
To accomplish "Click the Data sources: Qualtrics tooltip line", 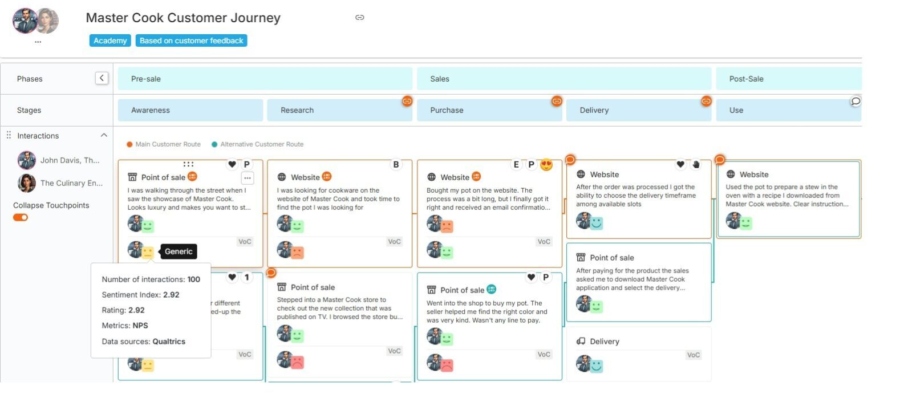I will pyautogui.click(x=143, y=341).
